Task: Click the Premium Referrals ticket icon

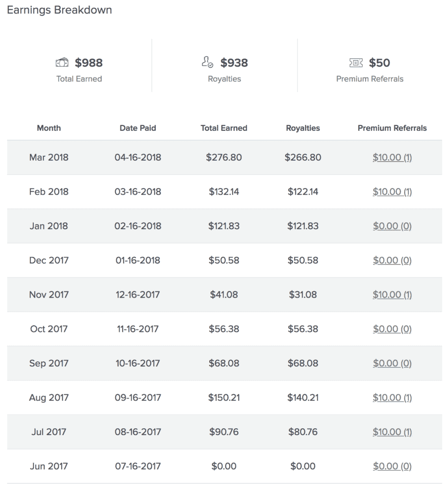Action: pos(356,63)
